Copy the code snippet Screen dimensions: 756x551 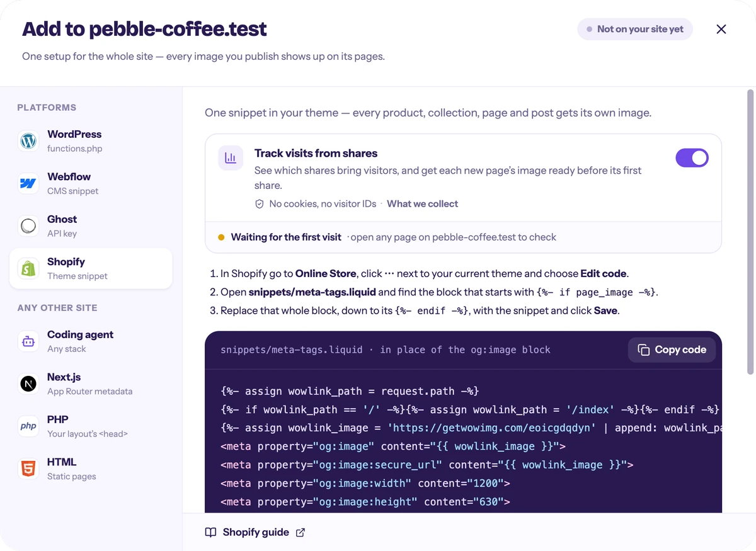[672, 349]
